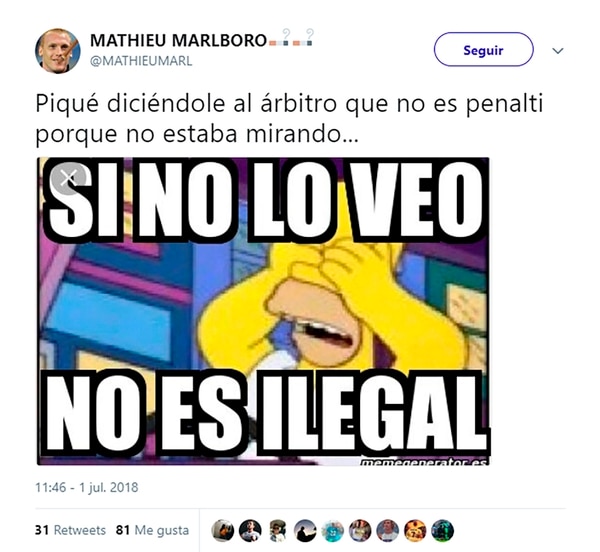Expand the tweet options chevron
Screen dimensions: 600x552
point(558,50)
